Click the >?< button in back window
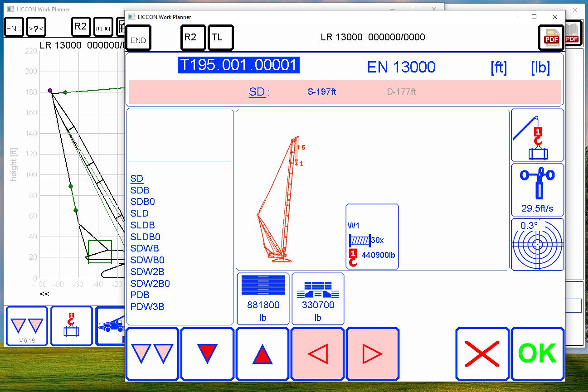The width and height of the screenshot is (588, 392). [x=36, y=27]
